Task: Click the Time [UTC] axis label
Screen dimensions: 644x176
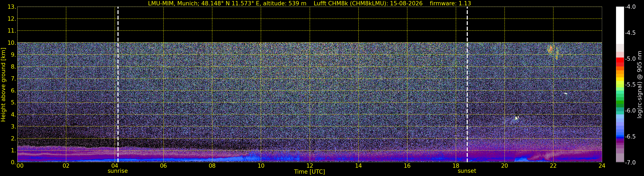Action: click(310, 172)
